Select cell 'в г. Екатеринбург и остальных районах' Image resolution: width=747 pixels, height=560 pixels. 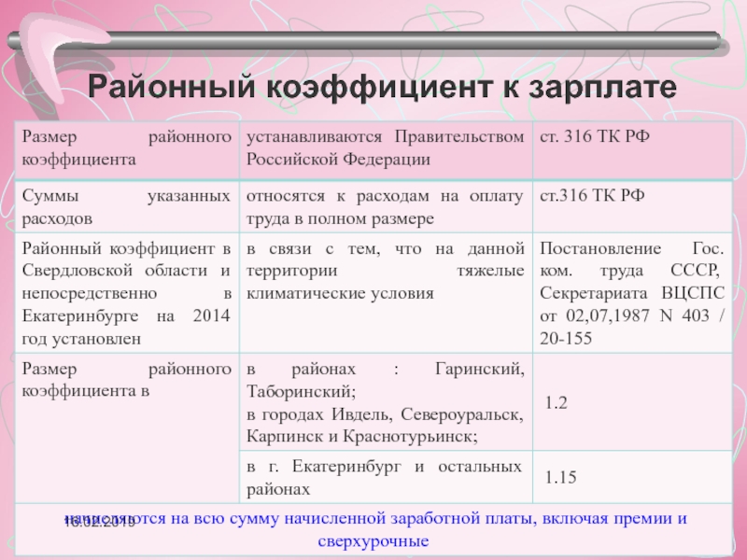[386, 477]
